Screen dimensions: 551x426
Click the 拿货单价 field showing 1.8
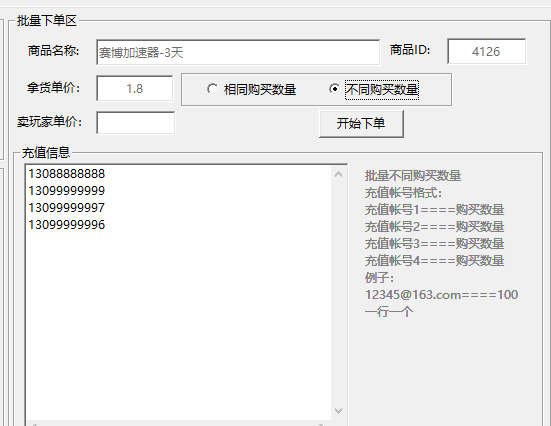tap(135, 88)
